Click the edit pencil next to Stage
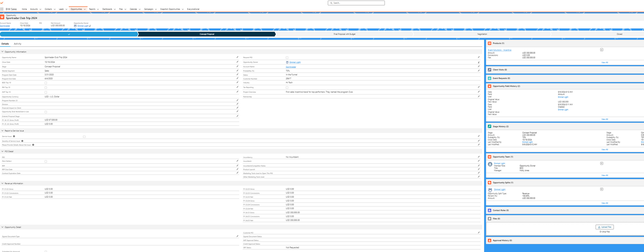The width and height of the screenshot is (644, 252). [237, 66]
